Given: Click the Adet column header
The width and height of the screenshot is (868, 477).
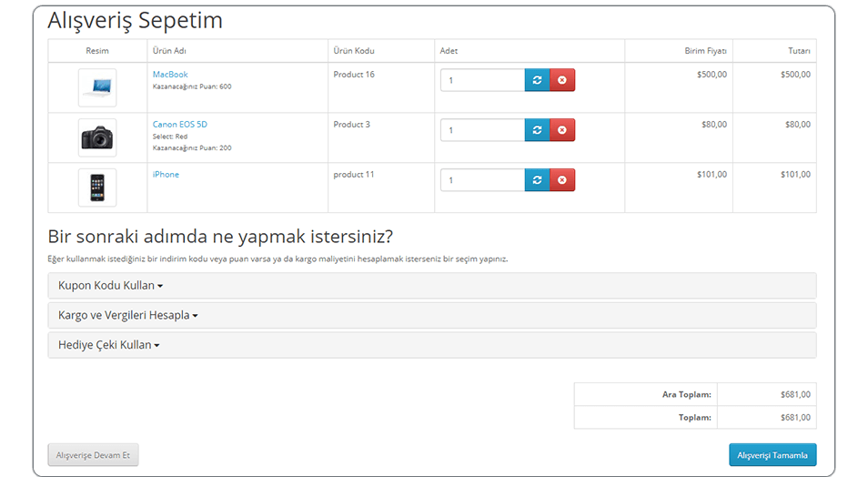Looking at the screenshot, I should click(x=449, y=50).
